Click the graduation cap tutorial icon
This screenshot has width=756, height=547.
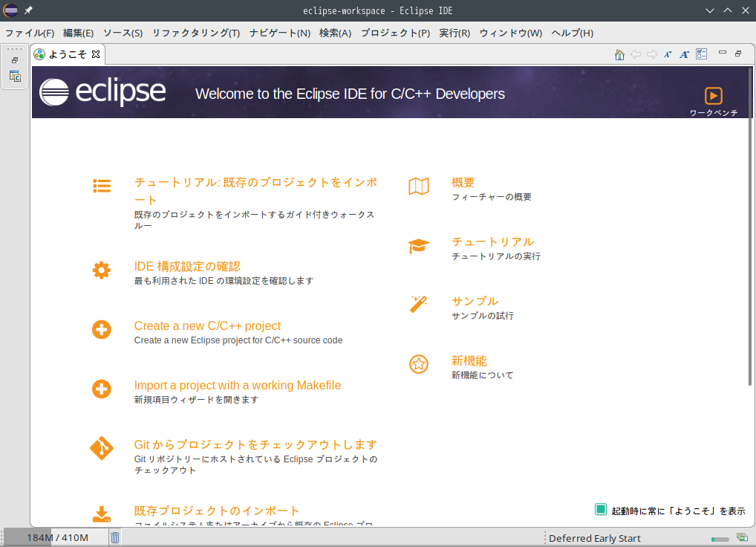tap(419, 245)
